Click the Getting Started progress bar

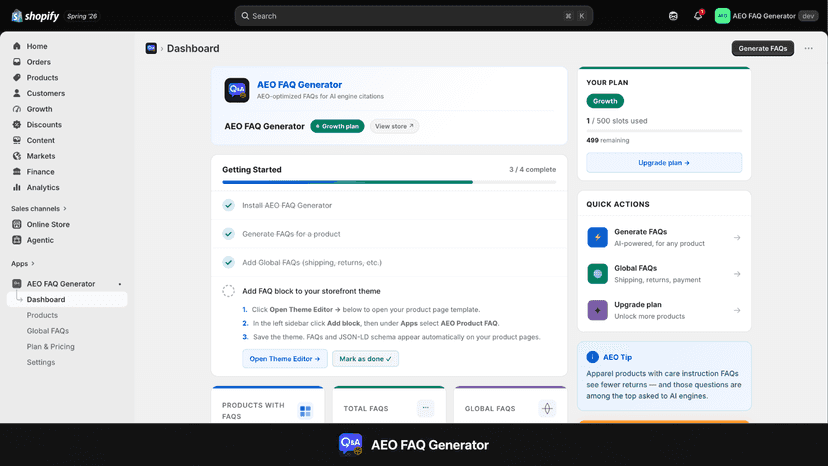[389, 182]
